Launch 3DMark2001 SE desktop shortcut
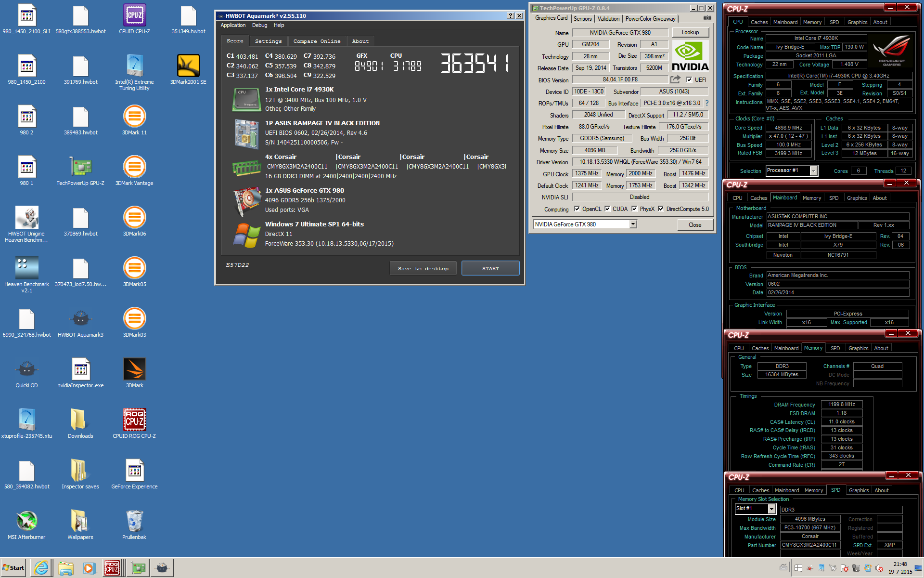This screenshot has width=924, height=578. tap(188, 69)
